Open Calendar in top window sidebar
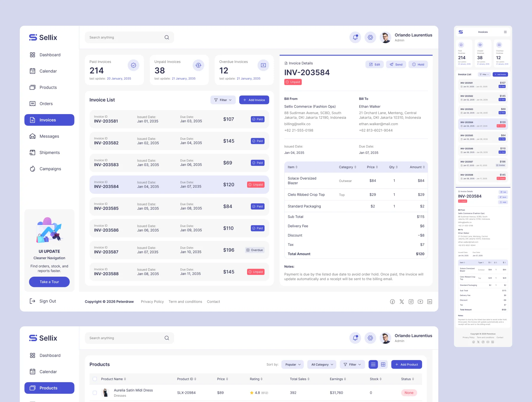 click(x=49, y=71)
